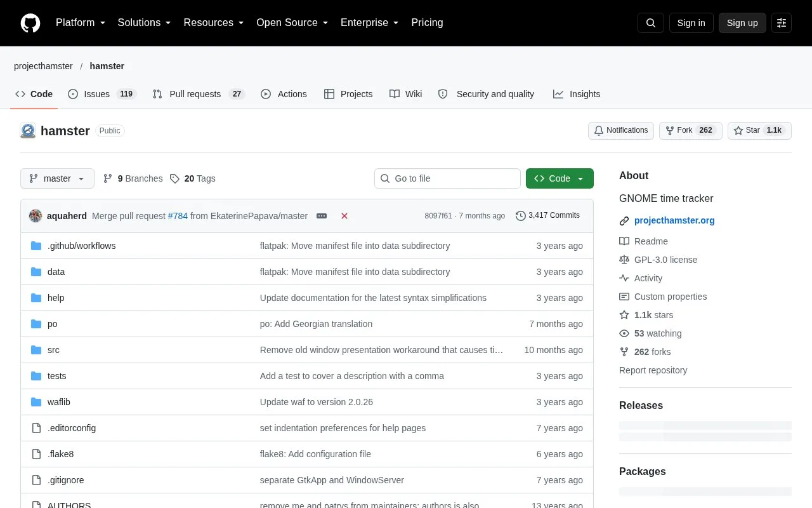Open the Projects tab
Viewport: 812px width, 508px height.
[x=348, y=94]
